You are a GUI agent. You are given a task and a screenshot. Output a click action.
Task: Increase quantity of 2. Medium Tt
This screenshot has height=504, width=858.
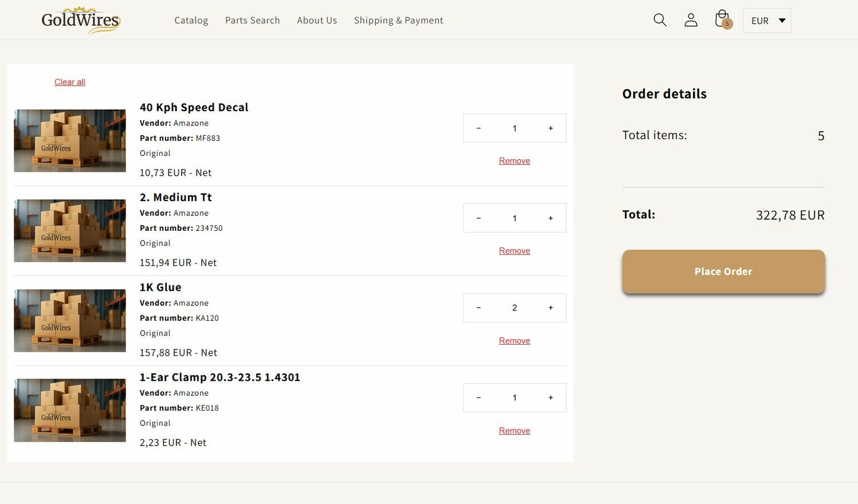tap(550, 218)
